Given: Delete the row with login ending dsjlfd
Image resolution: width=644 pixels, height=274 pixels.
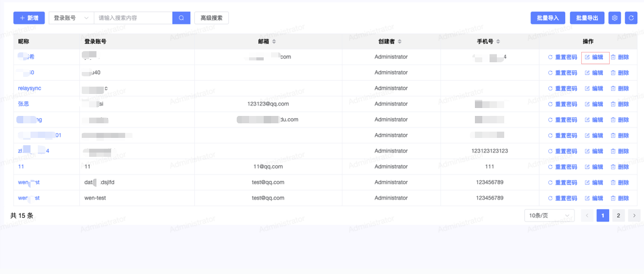Looking at the screenshot, I should point(620,182).
